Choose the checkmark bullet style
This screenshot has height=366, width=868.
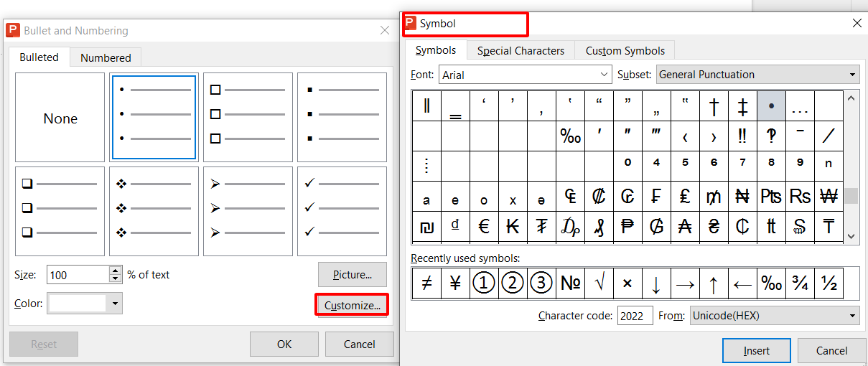tap(342, 211)
